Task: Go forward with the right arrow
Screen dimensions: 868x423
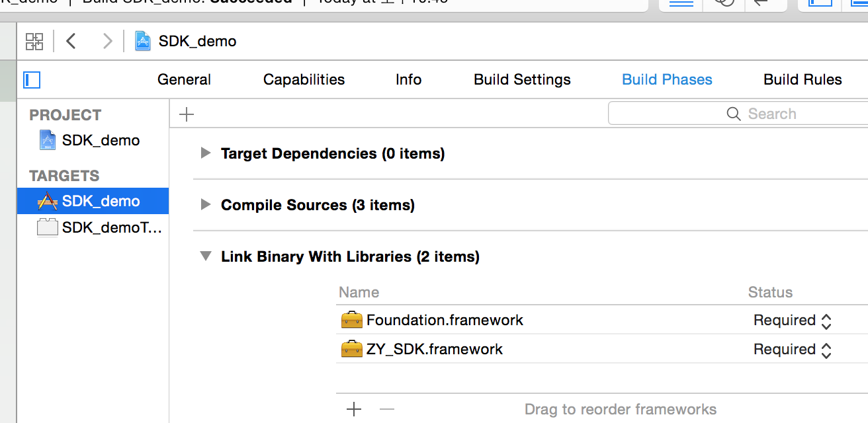Action: point(107,42)
